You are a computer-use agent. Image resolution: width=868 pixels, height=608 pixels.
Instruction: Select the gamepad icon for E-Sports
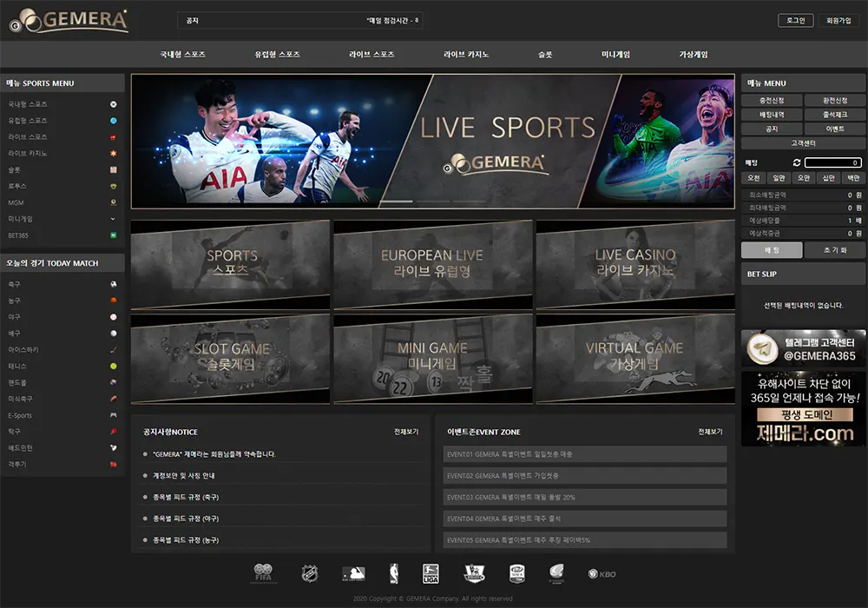click(x=114, y=415)
